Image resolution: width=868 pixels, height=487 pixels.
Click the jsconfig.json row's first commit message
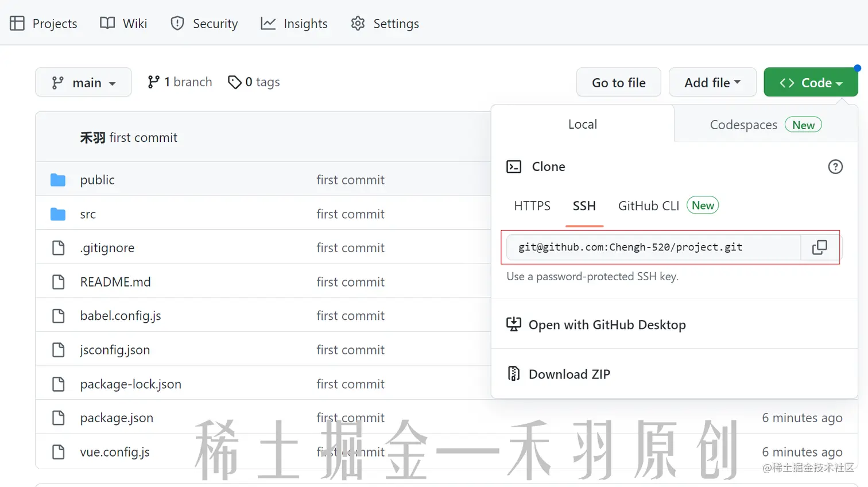350,350
